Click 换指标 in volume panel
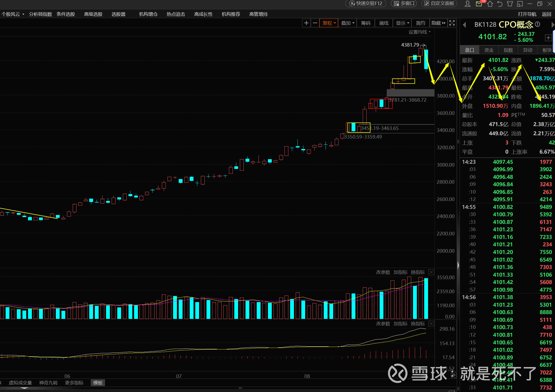Image resolution: width=555 pixels, height=392 pixels. click(x=418, y=272)
